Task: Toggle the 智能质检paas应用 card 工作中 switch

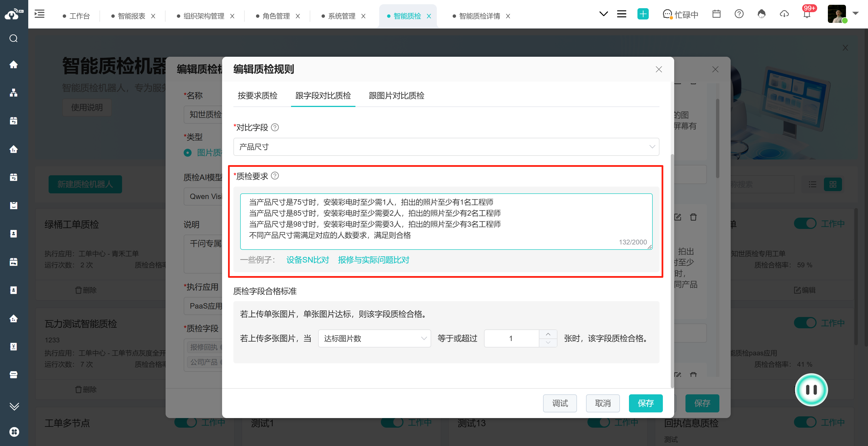Action: (x=805, y=323)
